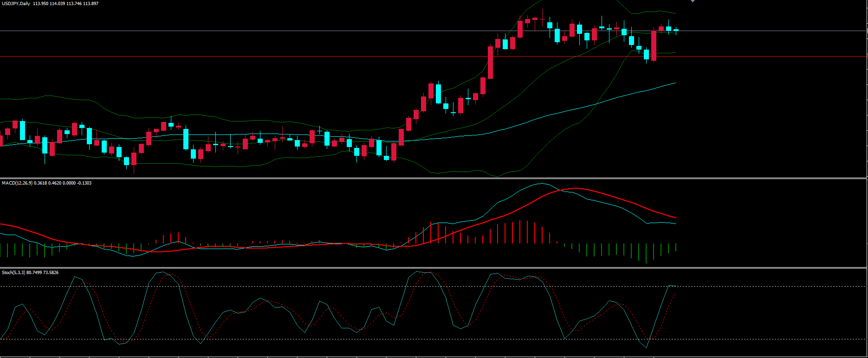Select the Stoch(5,3,3) indicator label

point(13,273)
